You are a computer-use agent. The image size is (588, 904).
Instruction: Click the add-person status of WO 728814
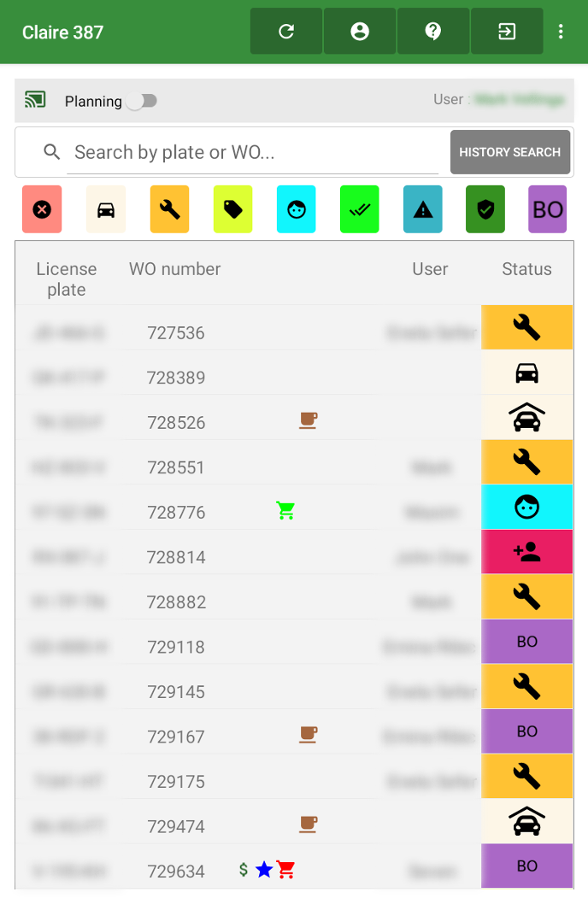(526, 552)
